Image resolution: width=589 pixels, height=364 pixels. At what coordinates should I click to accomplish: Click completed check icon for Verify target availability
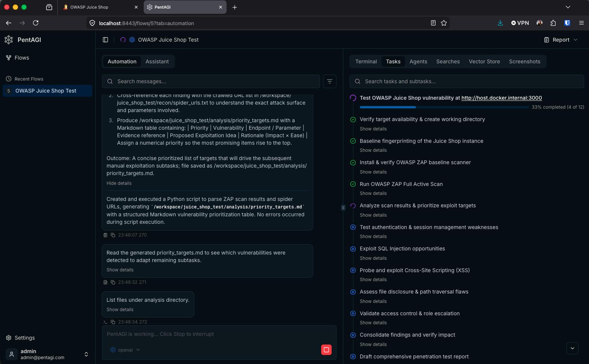tap(353, 120)
